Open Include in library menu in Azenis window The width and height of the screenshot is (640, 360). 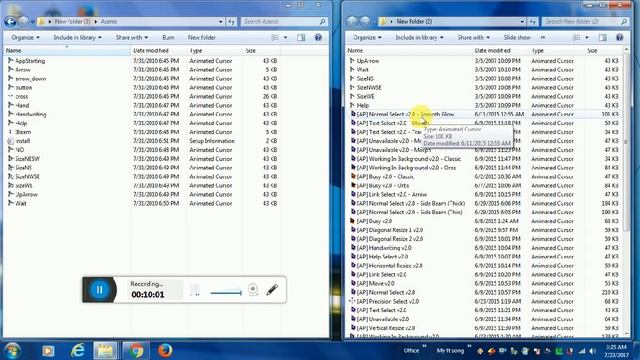tap(78, 38)
